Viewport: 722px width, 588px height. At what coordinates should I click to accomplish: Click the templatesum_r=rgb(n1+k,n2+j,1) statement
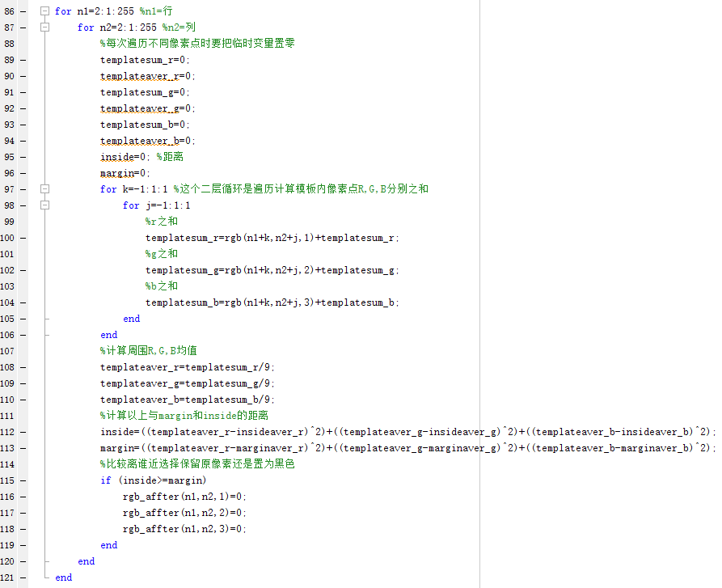[272, 238]
